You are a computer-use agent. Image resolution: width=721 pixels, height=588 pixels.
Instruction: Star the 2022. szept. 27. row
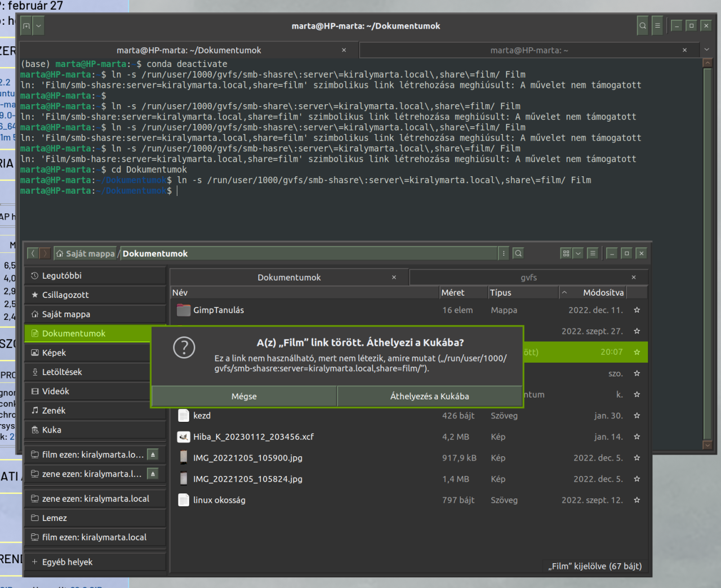point(637,331)
